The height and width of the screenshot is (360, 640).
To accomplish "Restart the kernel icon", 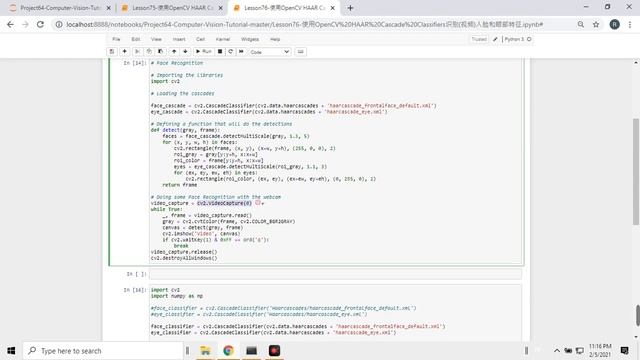I will pyautogui.click(x=231, y=51).
